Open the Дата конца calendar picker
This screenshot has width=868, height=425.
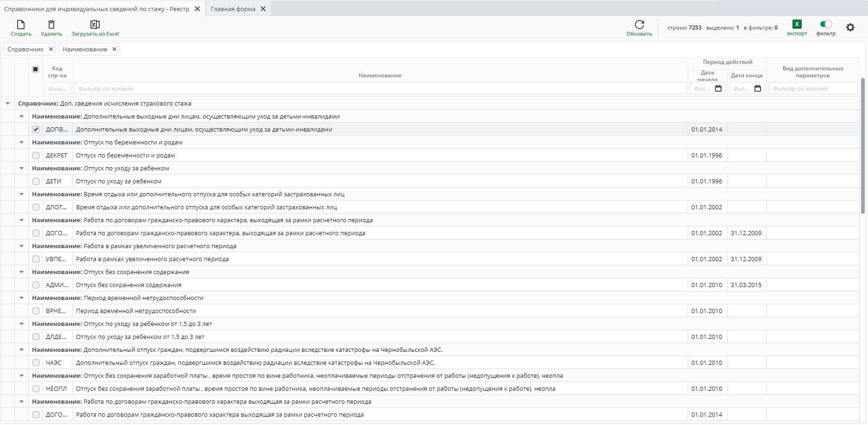click(x=758, y=88)
